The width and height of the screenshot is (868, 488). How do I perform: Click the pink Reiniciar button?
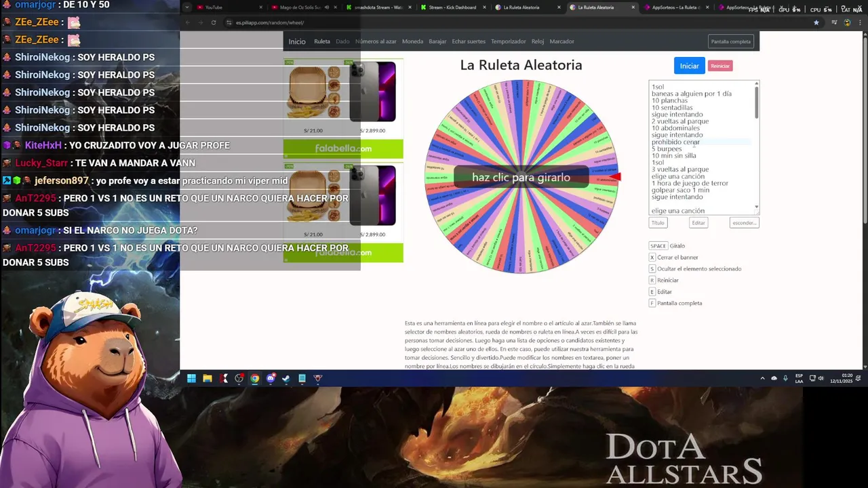point(720,66)
